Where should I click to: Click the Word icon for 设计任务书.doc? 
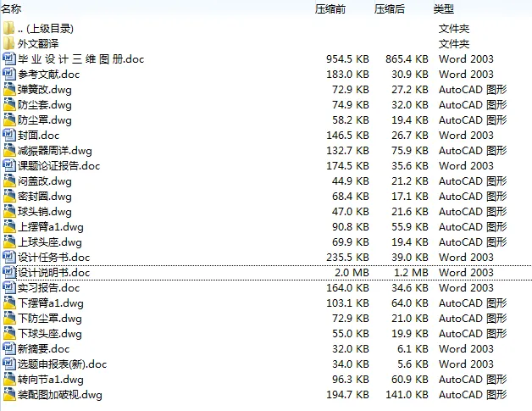[9, 258]
